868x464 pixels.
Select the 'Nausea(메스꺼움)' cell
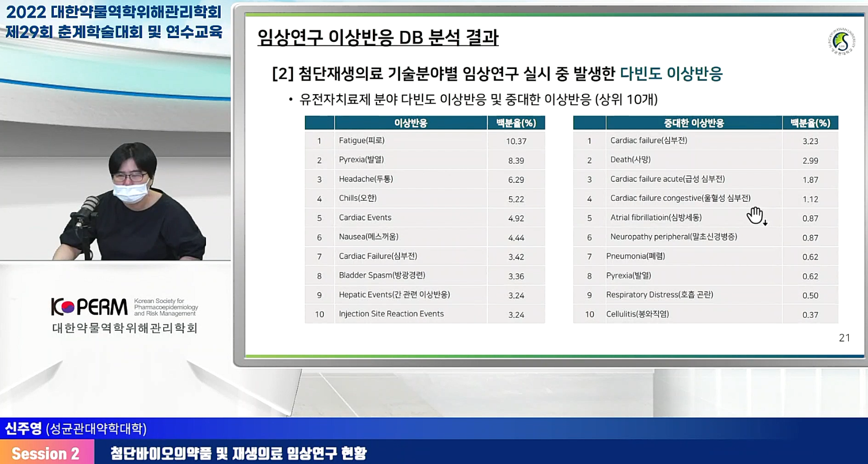coord(411,237)
